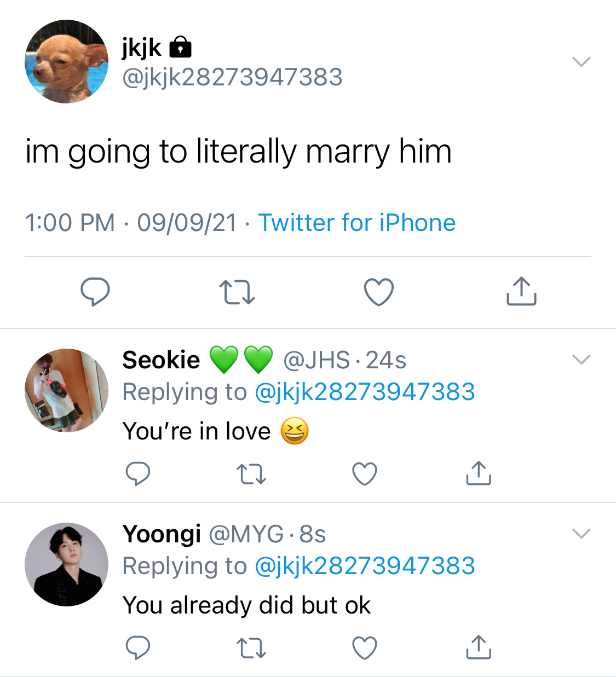Like Seokie's 'You're in love' reply
This screenshot has height=677, width=616.
pos(365,474)
